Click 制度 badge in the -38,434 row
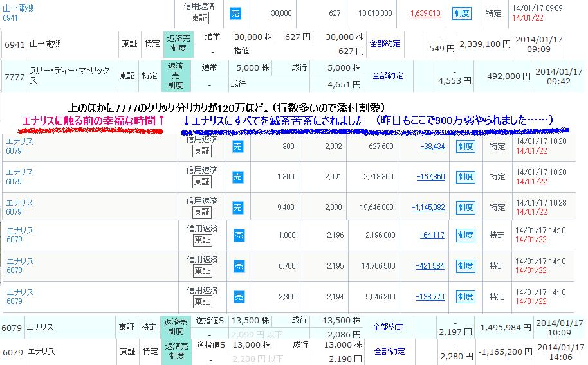Viewport: 588px width, 365px height. (x=465, y=147)
